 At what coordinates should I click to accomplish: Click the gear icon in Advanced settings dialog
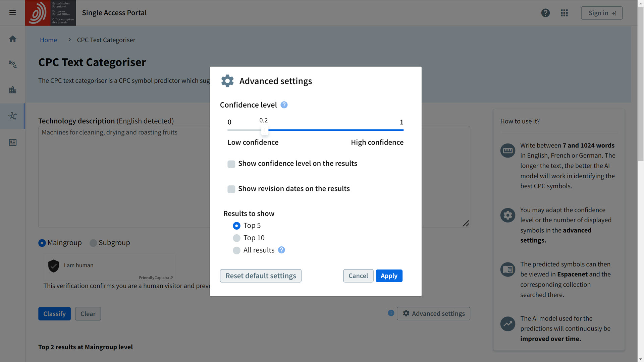point(227,81)
